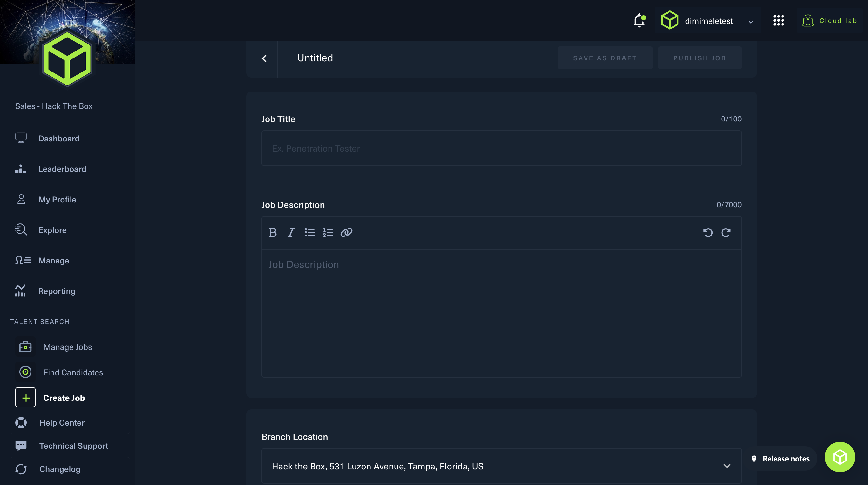Image resolution: width=868 pixels, height=485 pixels.
Task: Click the Changelog refresh icon
Action: click(21, 469)
